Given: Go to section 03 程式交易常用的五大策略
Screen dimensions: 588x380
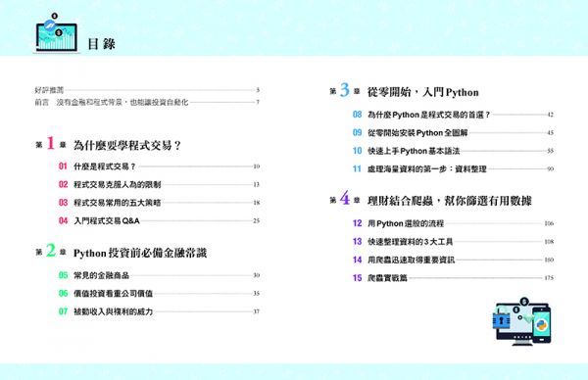Looking at the screenshot, I should pos(159,203).
